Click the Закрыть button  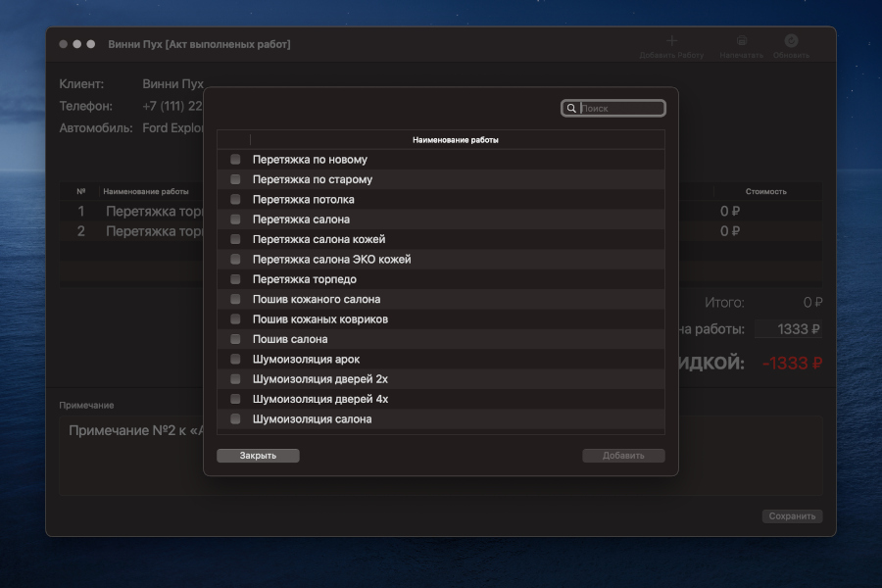click(x=258, y=455)
